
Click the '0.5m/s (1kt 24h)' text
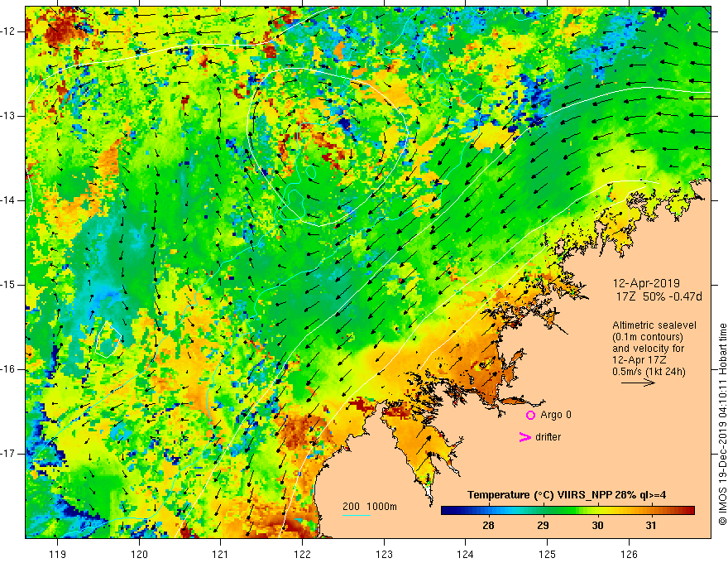(649, 372)
